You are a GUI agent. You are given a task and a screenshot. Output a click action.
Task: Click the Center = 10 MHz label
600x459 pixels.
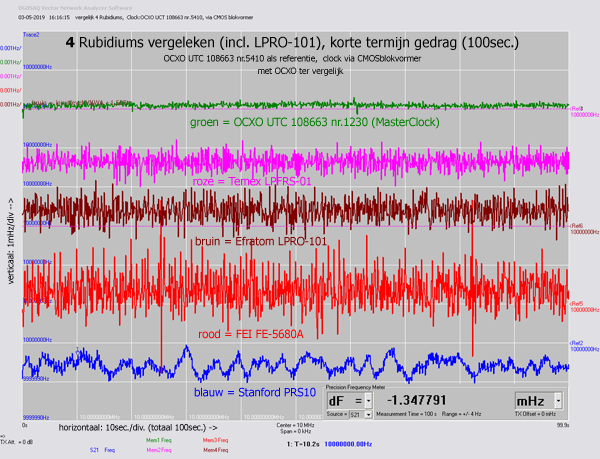(295, 425)
